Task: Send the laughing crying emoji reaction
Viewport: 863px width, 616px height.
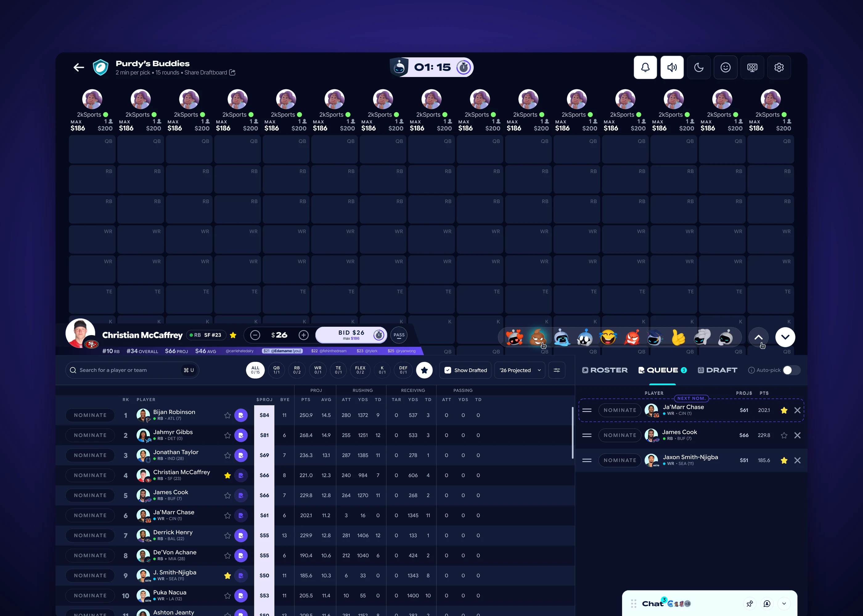Action: (x=608, y=337)
